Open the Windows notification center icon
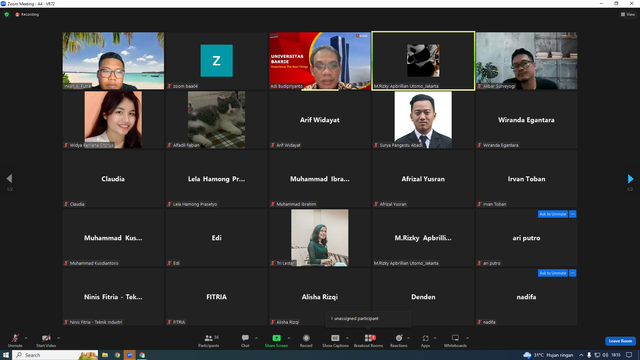This screenshot has height=360, width=640. [x=629, y=355]
